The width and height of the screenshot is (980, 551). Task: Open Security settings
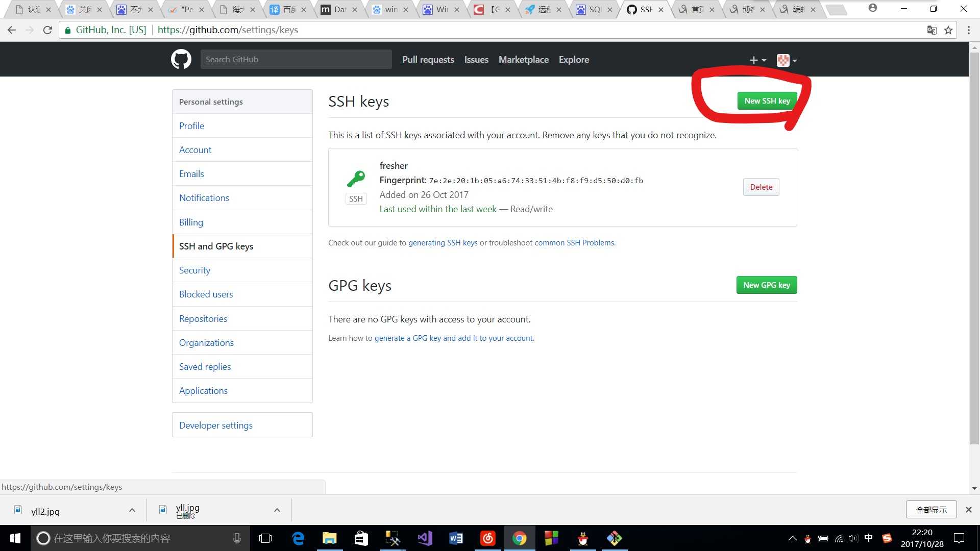(242, 270)
